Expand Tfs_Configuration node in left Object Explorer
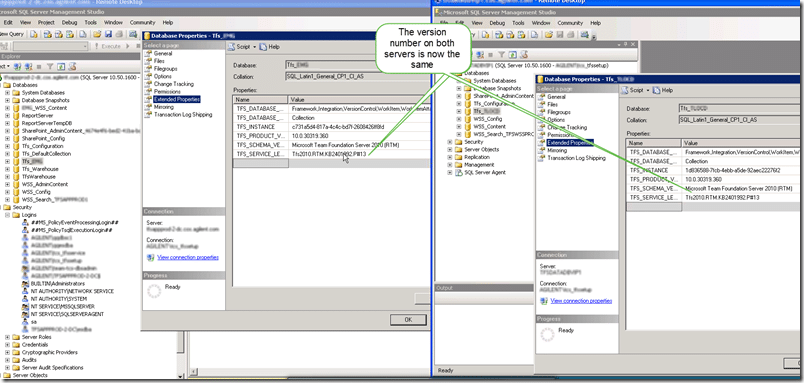Screen dimensions: 804x383 click(x=7, y=146)
